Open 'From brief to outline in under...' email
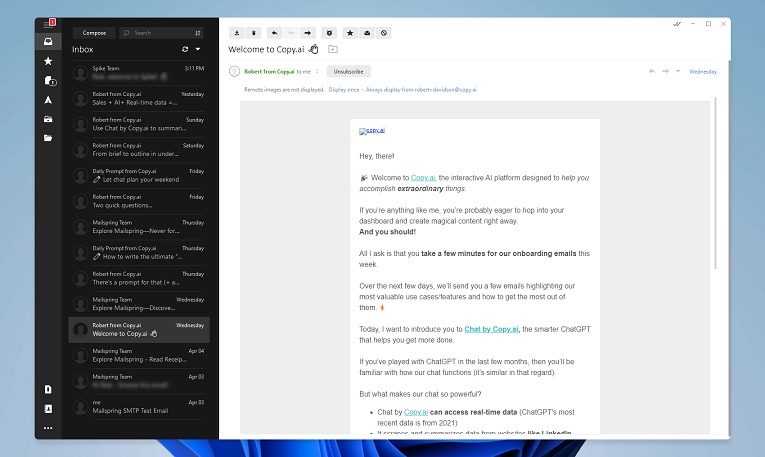 139,150
